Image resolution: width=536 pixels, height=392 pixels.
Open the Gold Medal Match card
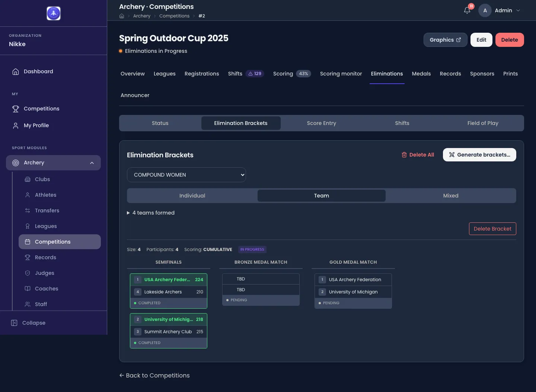pos(353,291)
